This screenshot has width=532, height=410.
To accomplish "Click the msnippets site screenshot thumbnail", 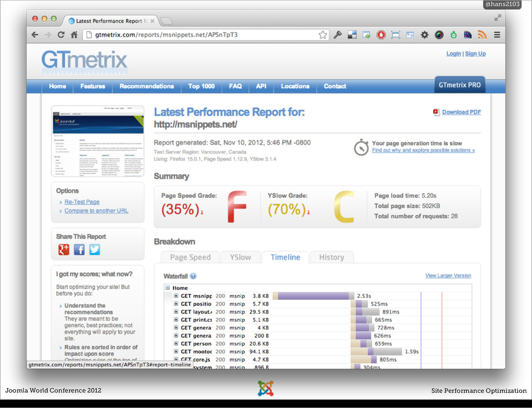I will [x=98, y=141].
